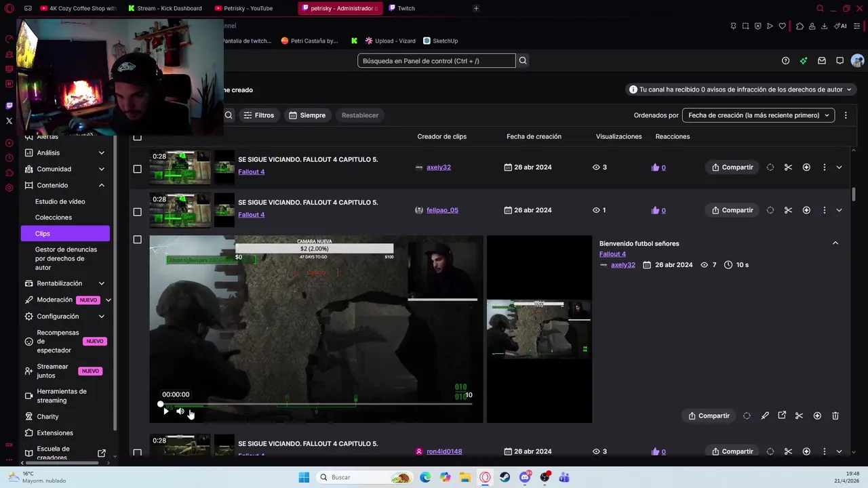Switch to the Petrisky - YouTube tab
868x488 pixels.
click(x=243, y=8)
